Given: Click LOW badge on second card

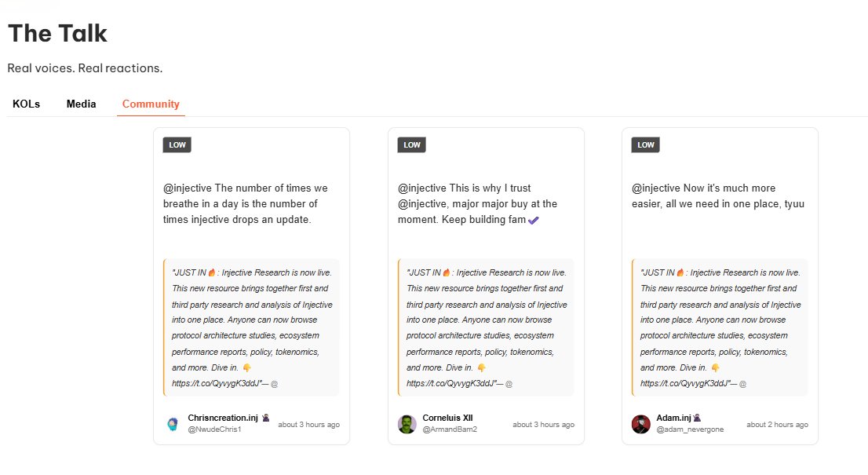Looking at the screenshot, I should pyautogui.click(x=412, y=144).
